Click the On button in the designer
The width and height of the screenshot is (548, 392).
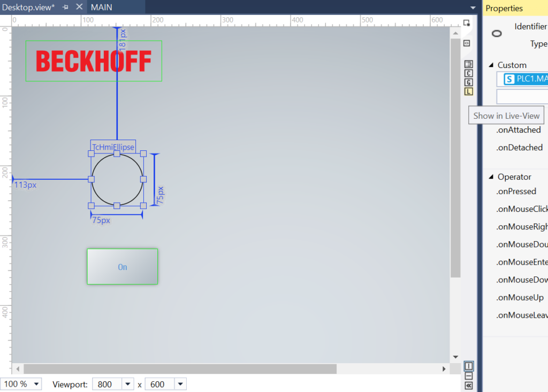point(123,266)
